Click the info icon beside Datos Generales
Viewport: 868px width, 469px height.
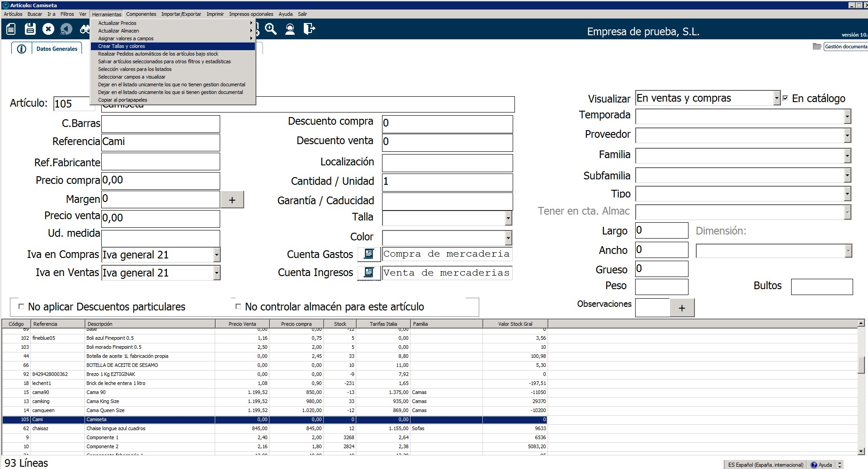(21, 49)
